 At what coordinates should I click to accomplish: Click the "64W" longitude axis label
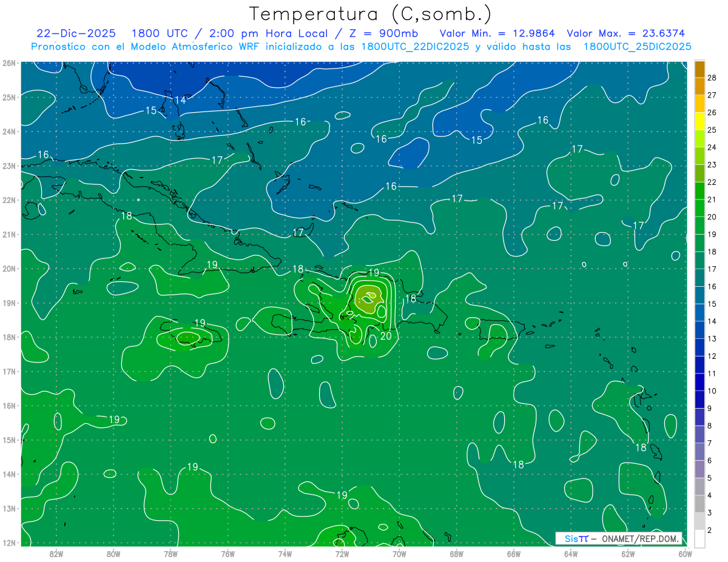pos(570,553)
